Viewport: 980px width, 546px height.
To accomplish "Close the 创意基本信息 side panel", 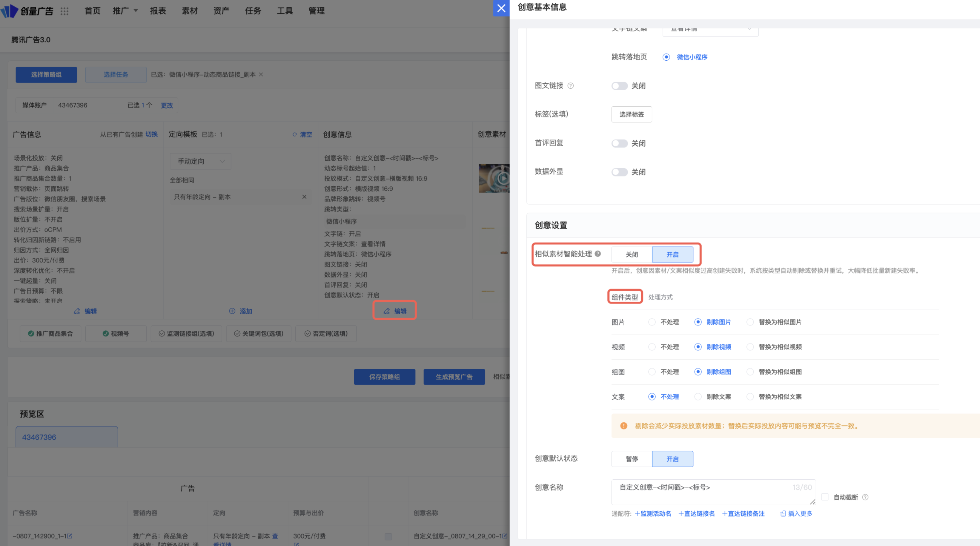I will pos(501,8).
